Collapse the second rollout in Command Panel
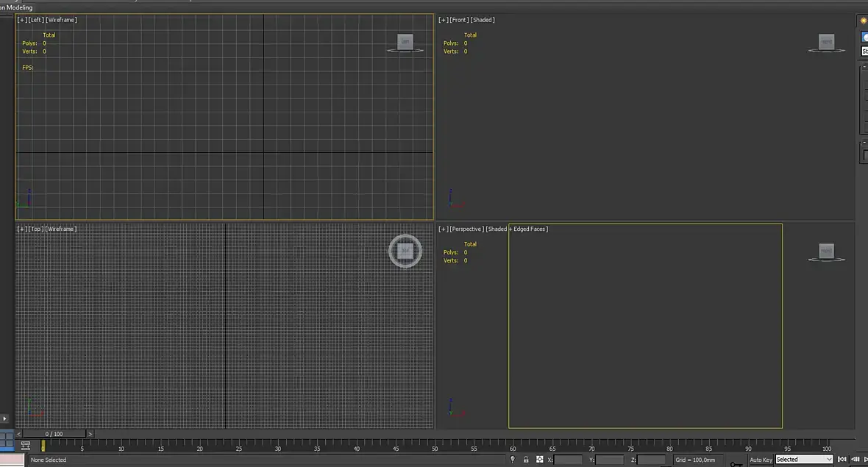This screenshot has height=467, width=868. point(864,142)
